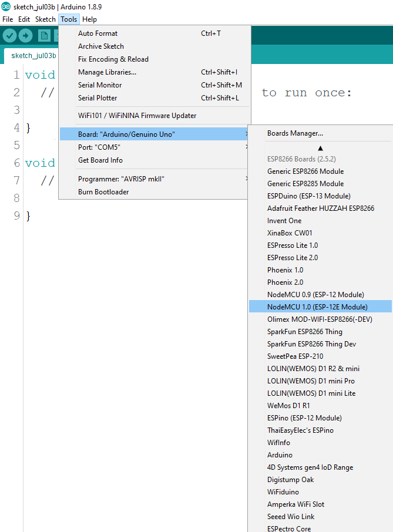Select ThaiEasyElec's ESPino board
The image size is (393, 532).
pyautogui.click(x=320, y=430)
